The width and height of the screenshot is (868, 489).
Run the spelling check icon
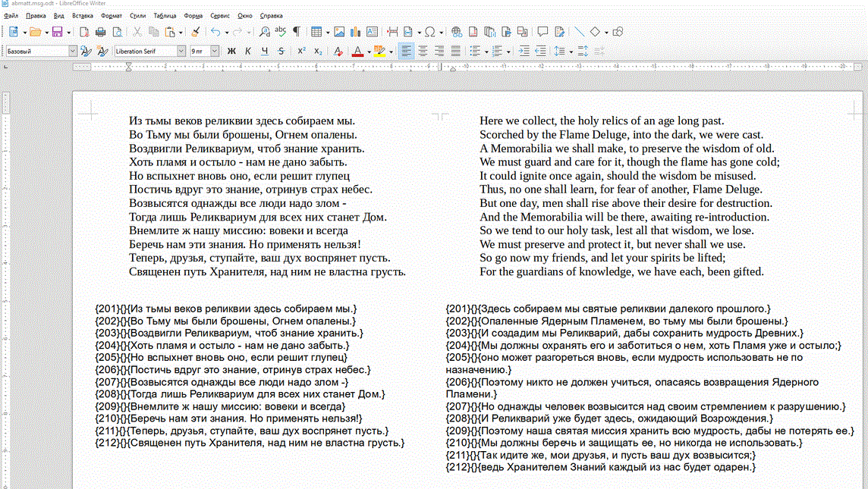click(x=280, y=32)
